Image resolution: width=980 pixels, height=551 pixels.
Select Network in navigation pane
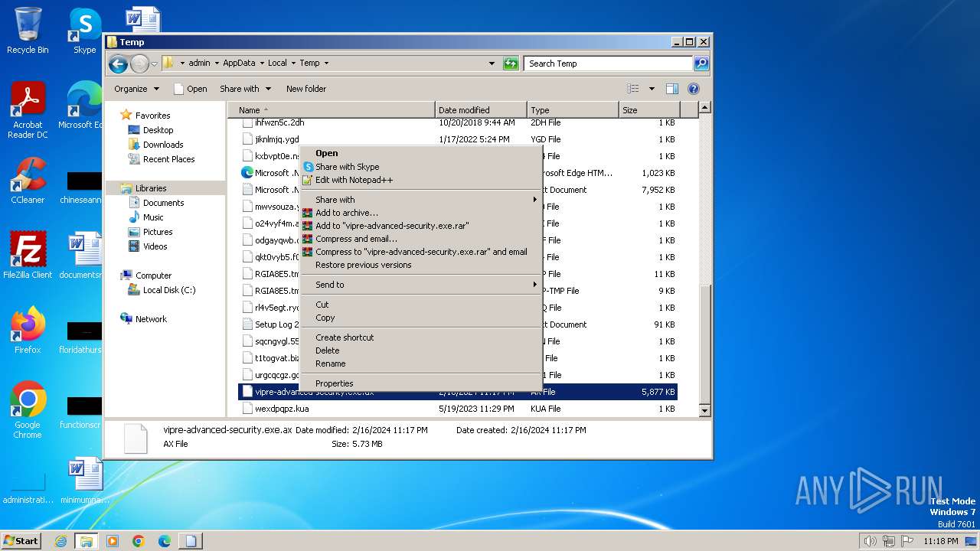[151, 319]
